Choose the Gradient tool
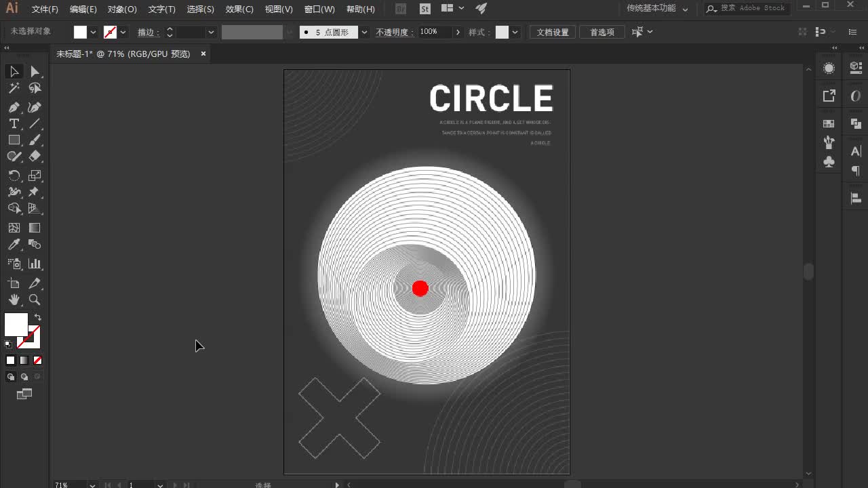The width and height of the screenshot is (868, 488). tap(35, 228)
